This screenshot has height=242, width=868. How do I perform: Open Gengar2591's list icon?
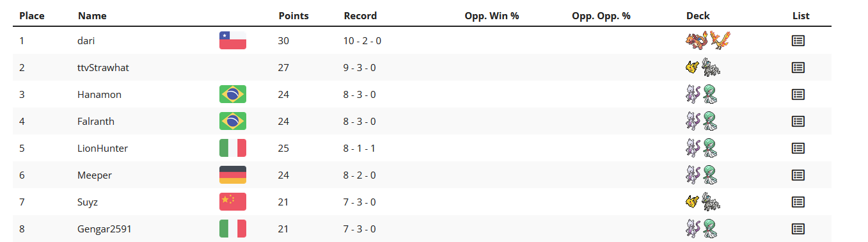point(798,229)
